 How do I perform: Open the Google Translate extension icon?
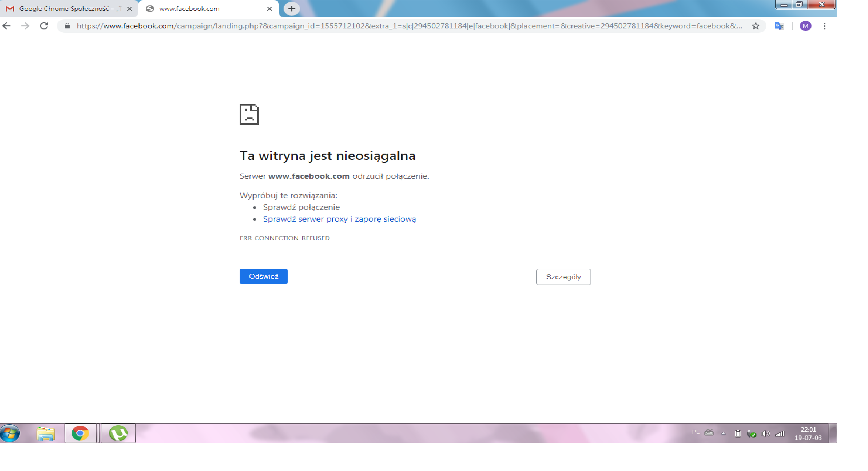click(779, 26)
